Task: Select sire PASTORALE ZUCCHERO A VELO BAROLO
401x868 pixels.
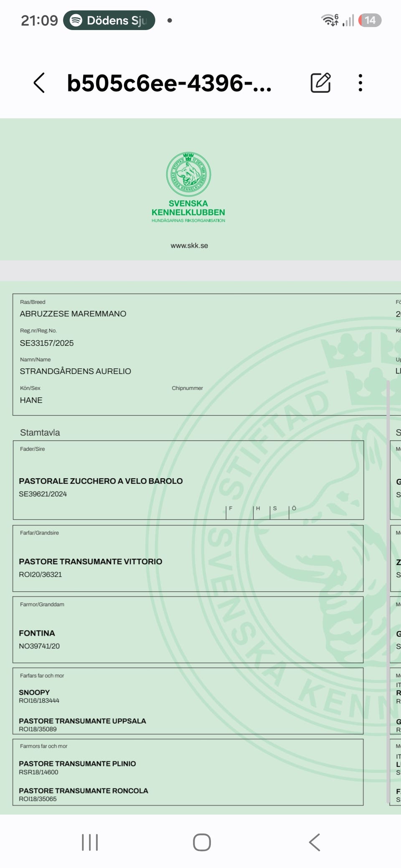Action: click(x=101, y=481)
